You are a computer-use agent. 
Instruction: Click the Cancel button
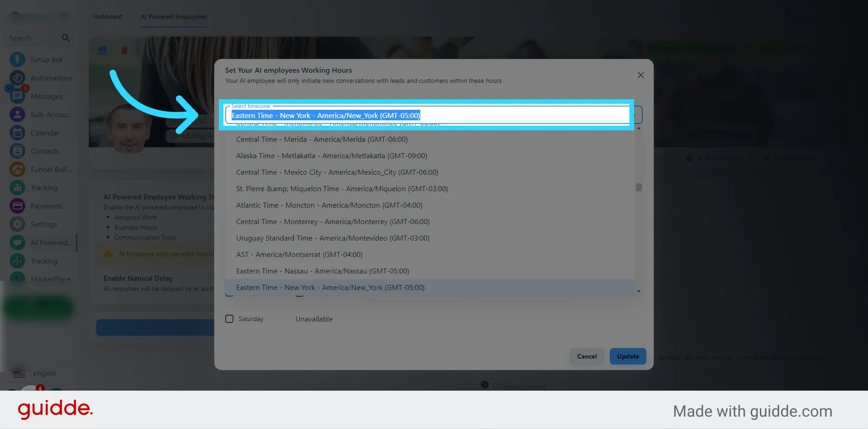click(x=587, y=356)
